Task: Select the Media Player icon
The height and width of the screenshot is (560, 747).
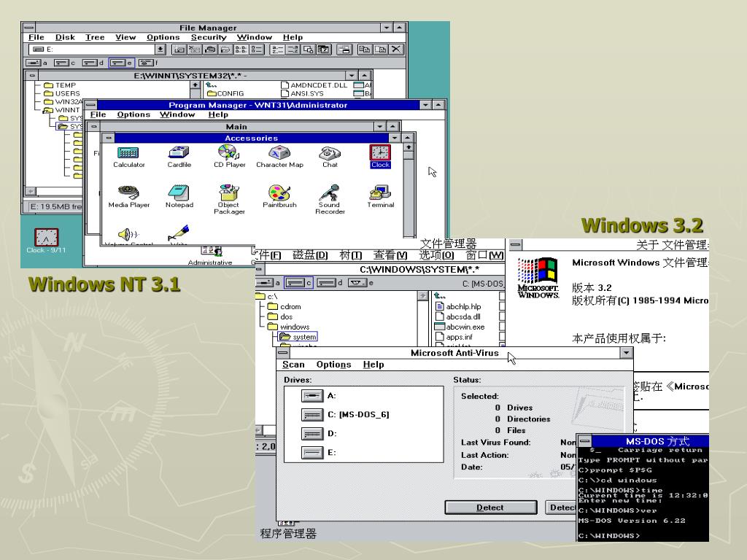Action: pyautogui.click(x=128, y=197)
